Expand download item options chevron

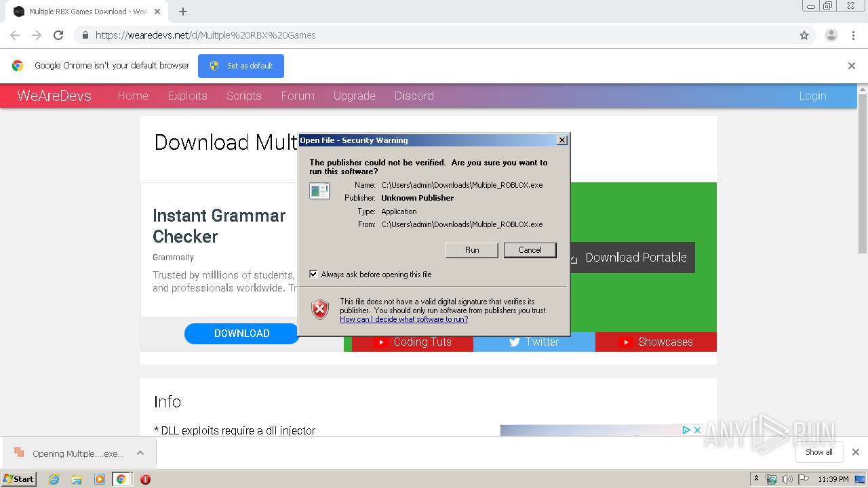click(140, 453)
